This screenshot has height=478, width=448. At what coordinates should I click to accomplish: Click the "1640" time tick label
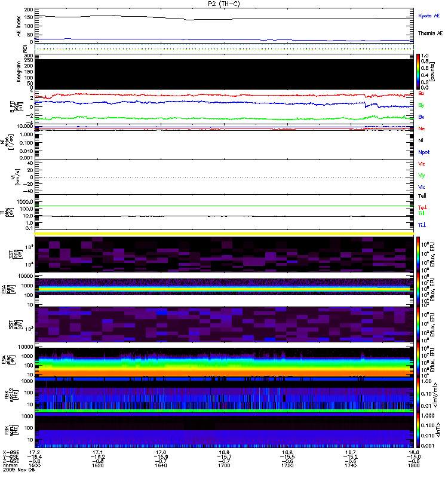click(x=161, y=465)
